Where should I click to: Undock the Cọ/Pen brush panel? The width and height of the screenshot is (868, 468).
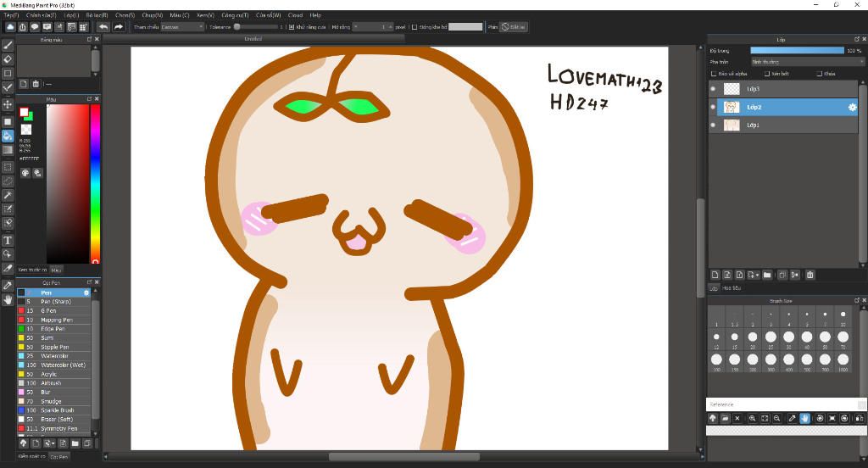[x=89, y=282]
